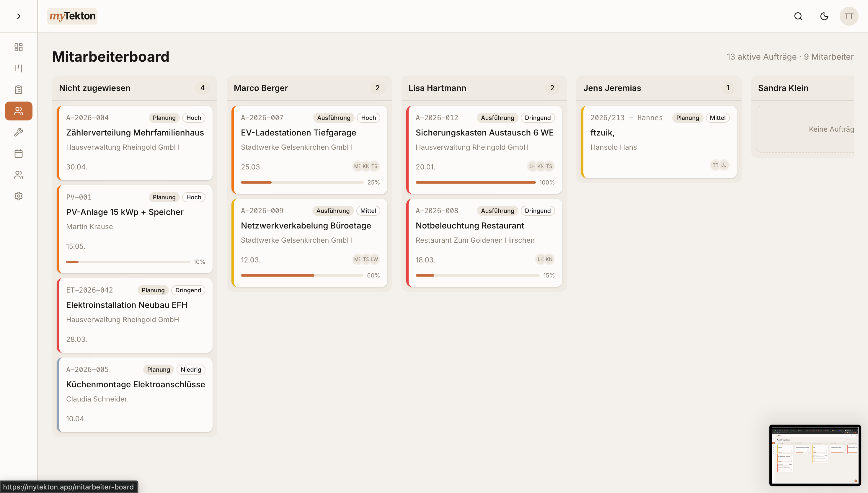
Task: Expand the sidebar with the chevron arrow
Action: tap(19, 16)
